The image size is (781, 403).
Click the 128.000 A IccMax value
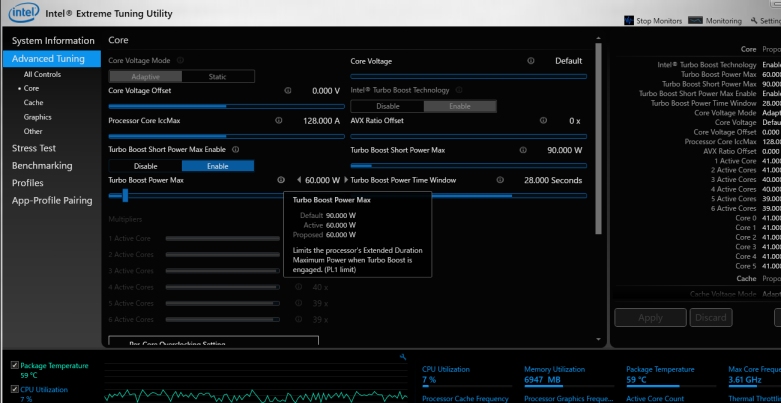[321, 121]
